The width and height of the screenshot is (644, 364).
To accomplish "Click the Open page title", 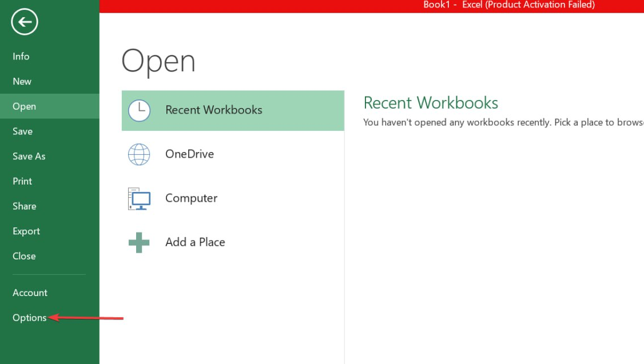I will (x=158, y=62).
